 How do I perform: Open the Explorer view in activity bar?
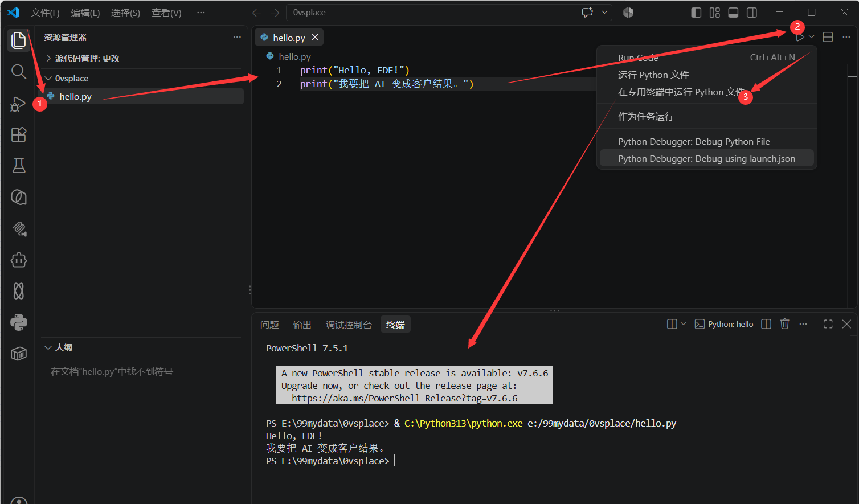pos(19,40)
